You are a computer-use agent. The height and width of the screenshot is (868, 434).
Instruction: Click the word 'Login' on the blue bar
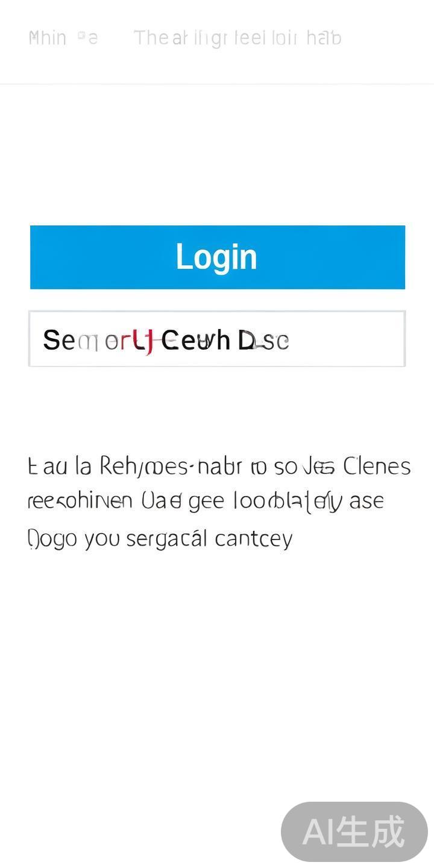tap(216, 257)
